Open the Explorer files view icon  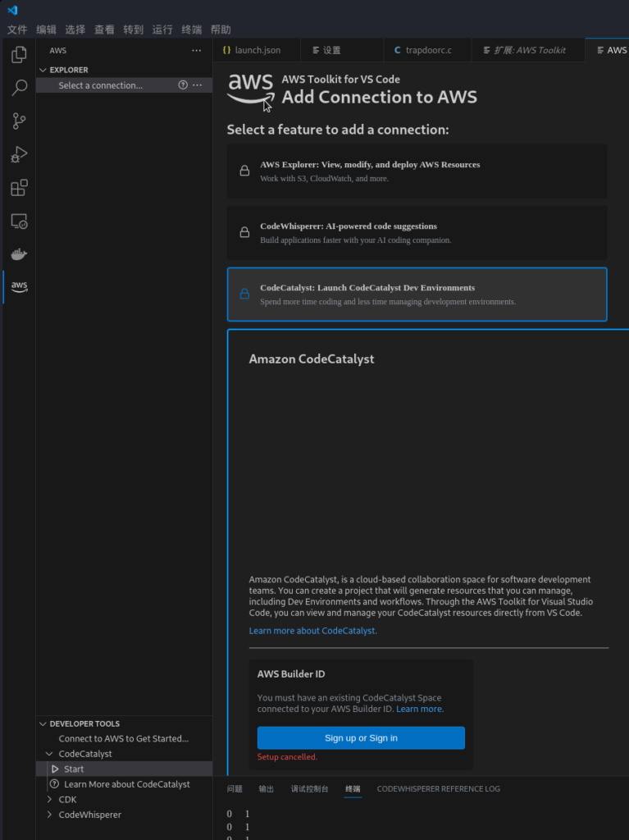point(19,54)
